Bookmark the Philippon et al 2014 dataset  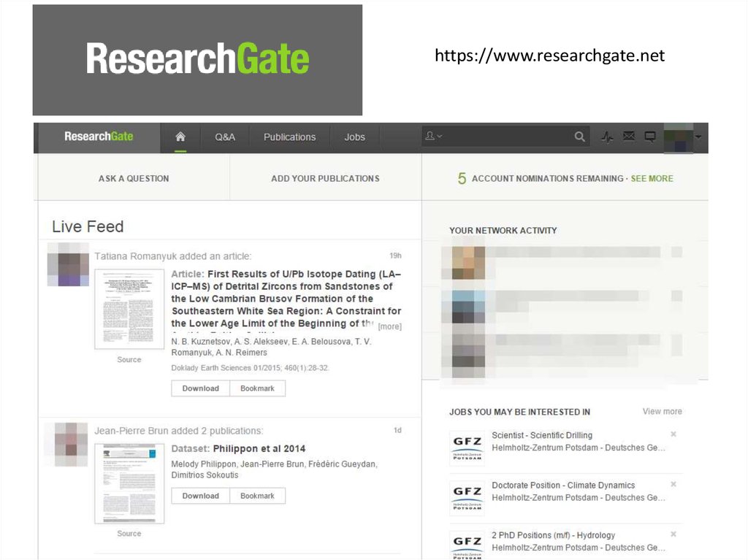(x=257, y=496)
